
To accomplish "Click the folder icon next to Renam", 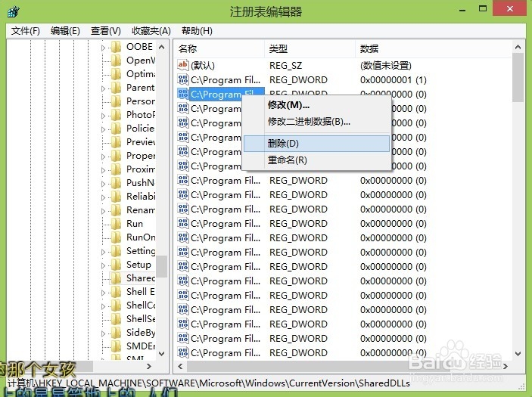I will (116, 210).
